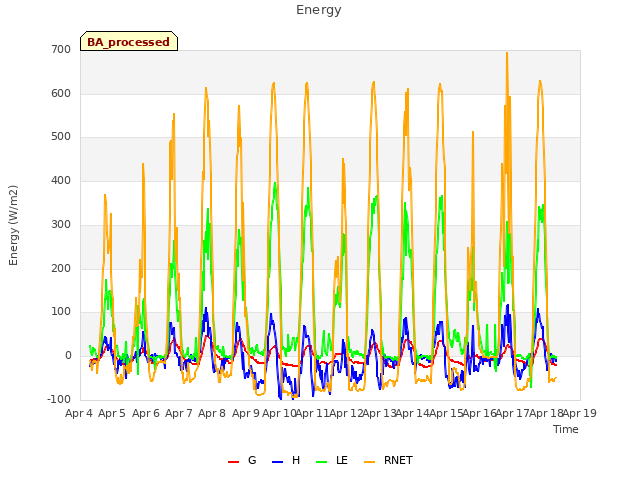Click the -100 y-axis tick label
Screen dimensions: 640x480
point(59,399)
